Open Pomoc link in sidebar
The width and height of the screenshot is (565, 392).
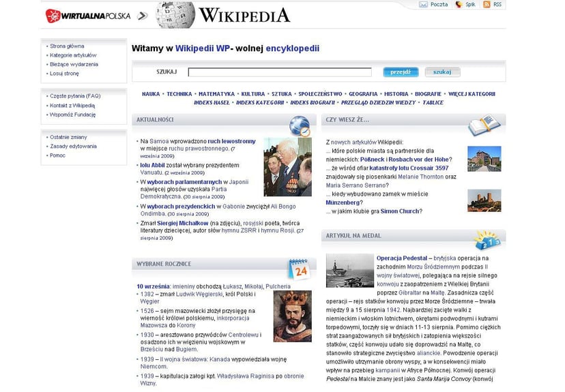[57, 155]
